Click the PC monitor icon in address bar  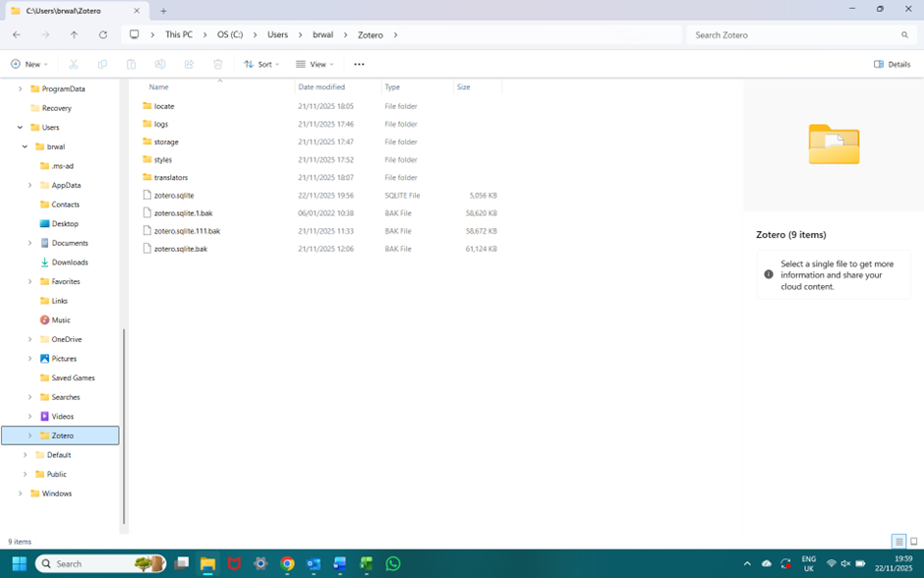[x=135, y=34]
